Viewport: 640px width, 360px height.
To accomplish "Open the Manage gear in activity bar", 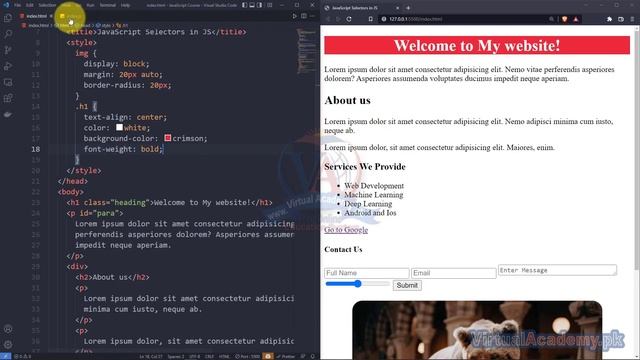I will (8, 345).
